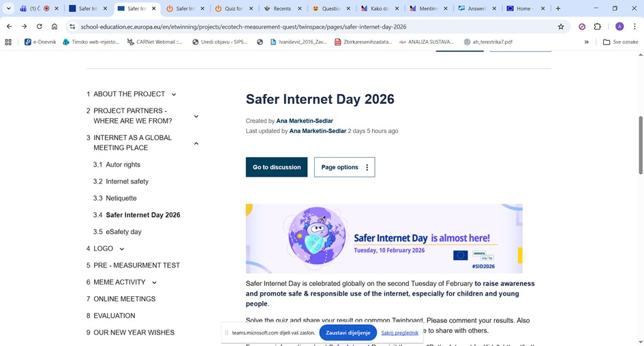The width and height of the screenshot is (644, 346).
Task: Go to the browser home page icon
Action: [x=55, y=27]
